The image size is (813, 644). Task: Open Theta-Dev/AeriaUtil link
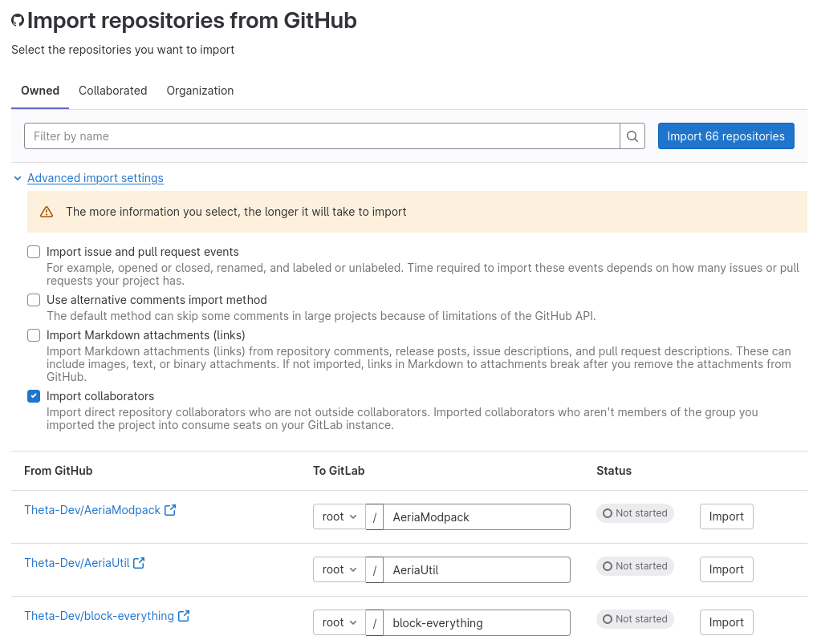[77, 563]
